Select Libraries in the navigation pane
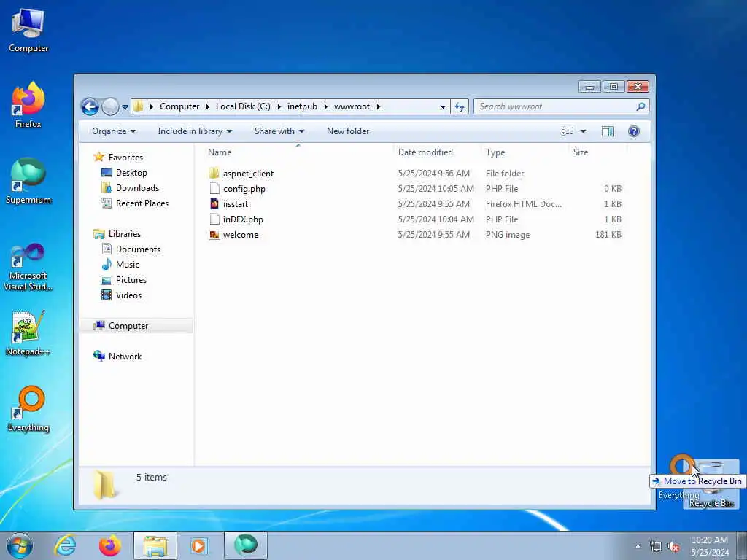The height and width of the screenshot is (560, 747). (117, 234)
